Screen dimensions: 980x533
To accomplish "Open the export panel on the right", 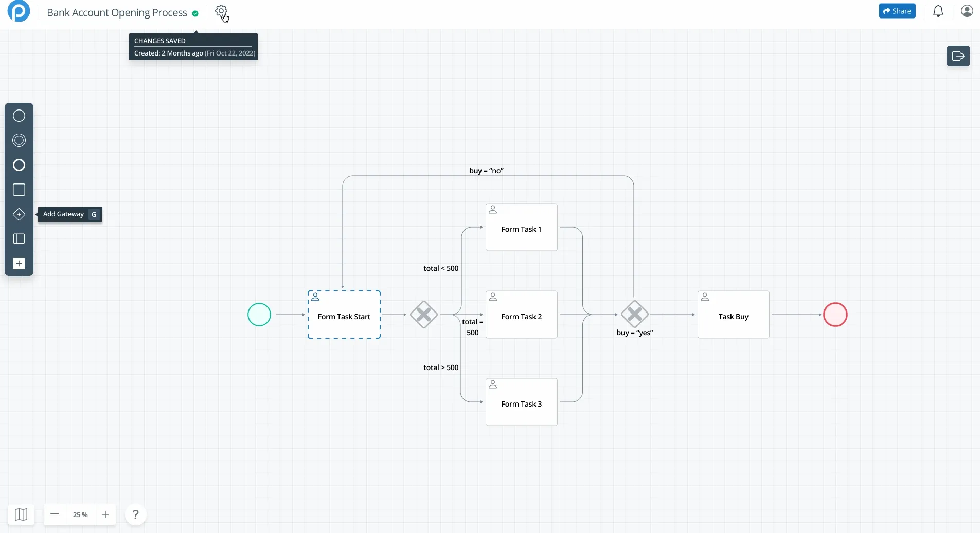I will click(x=958, y=56).
